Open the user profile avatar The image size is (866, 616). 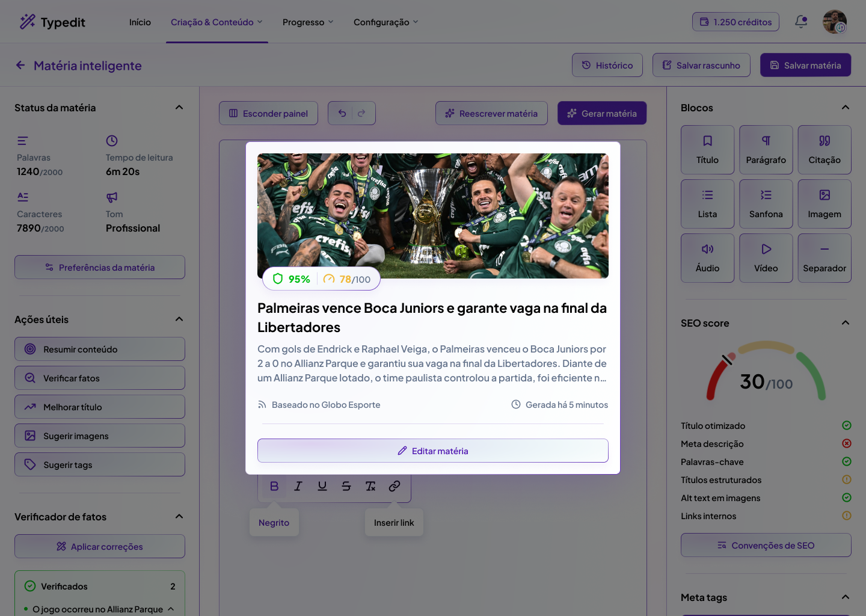click(x=835, y=22)
